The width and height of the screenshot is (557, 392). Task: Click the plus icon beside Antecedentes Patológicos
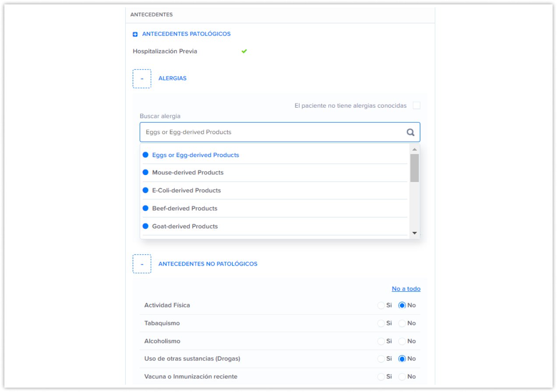(135, 34)
